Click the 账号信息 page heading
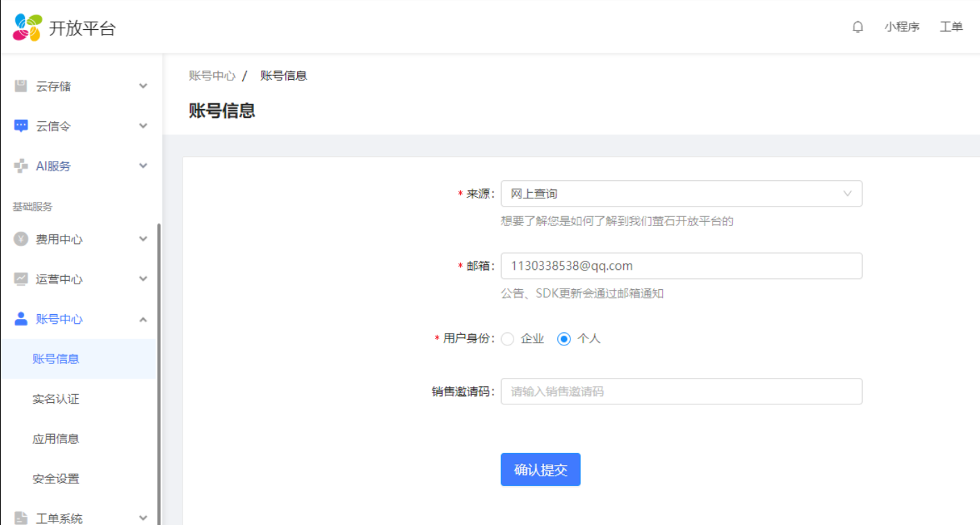 [222, 110]
